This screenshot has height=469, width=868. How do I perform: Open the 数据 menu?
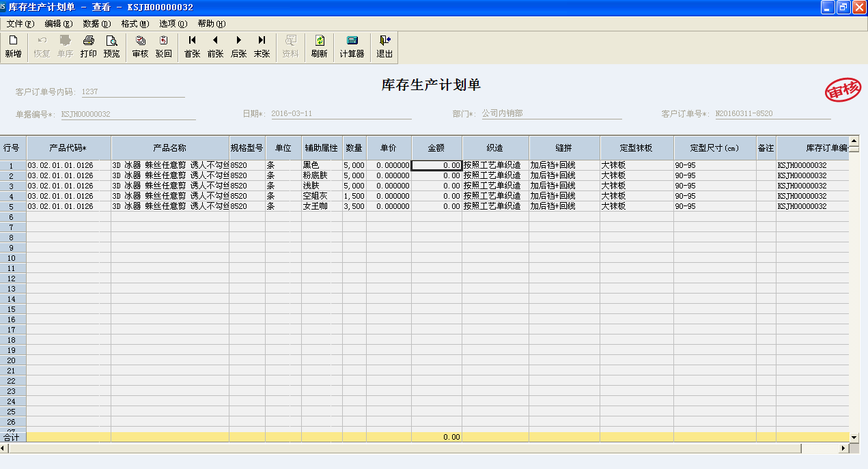(x=97, y=24)
